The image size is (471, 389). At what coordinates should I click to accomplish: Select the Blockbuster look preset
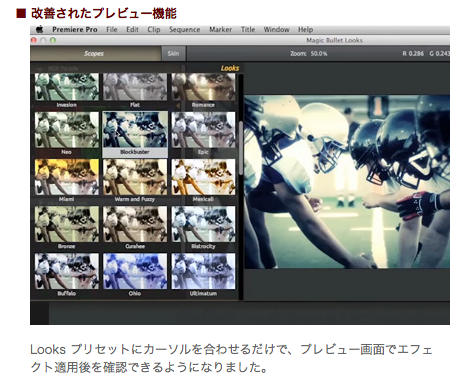(x=135, y=134)
